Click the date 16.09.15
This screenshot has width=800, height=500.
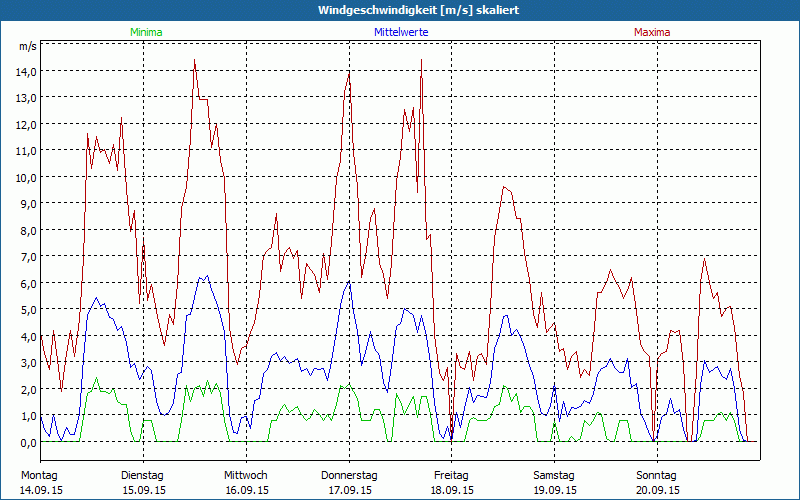coord(247,490)
